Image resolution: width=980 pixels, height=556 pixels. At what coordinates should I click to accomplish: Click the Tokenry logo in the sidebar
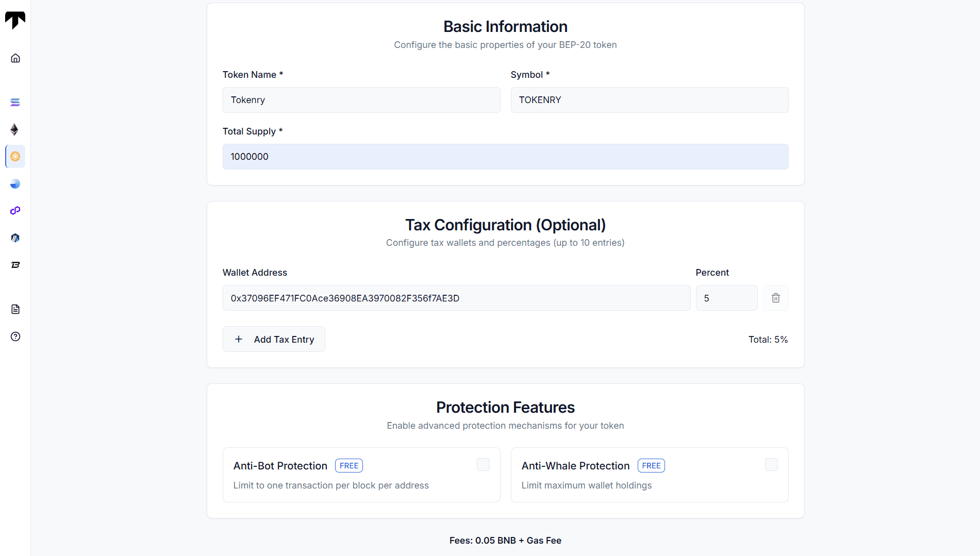(x=15, y=20)
